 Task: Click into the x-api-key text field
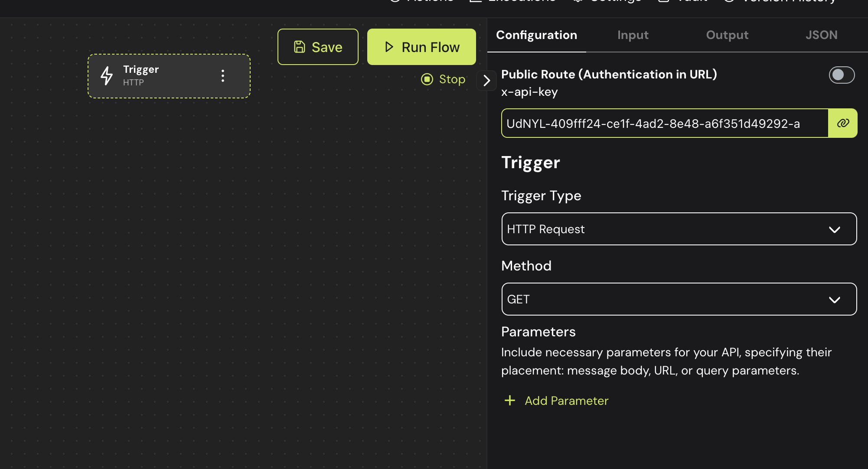tap(664, 124)
